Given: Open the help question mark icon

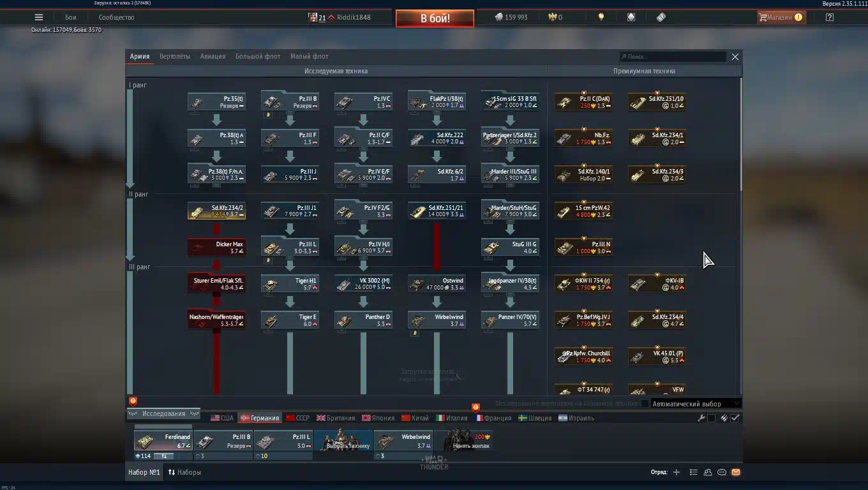Looking at the screenshot, I should 829,17.
